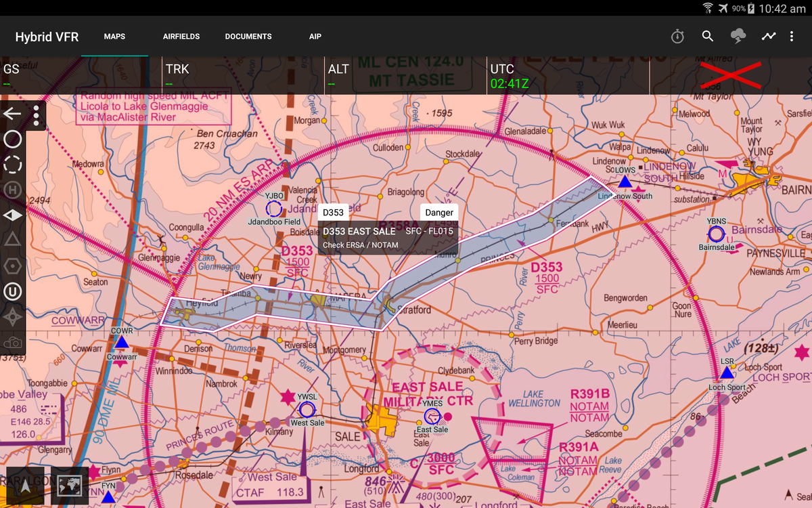Tap the Bengworden town label
The height and width of the screenshot is (508, 812).
click(x=626, y=297)
